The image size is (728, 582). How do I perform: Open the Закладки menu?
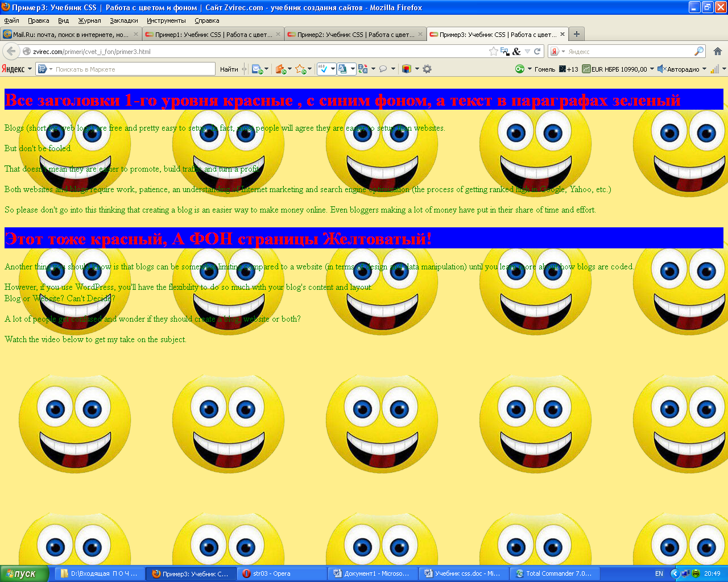click(x=123, y=20)
